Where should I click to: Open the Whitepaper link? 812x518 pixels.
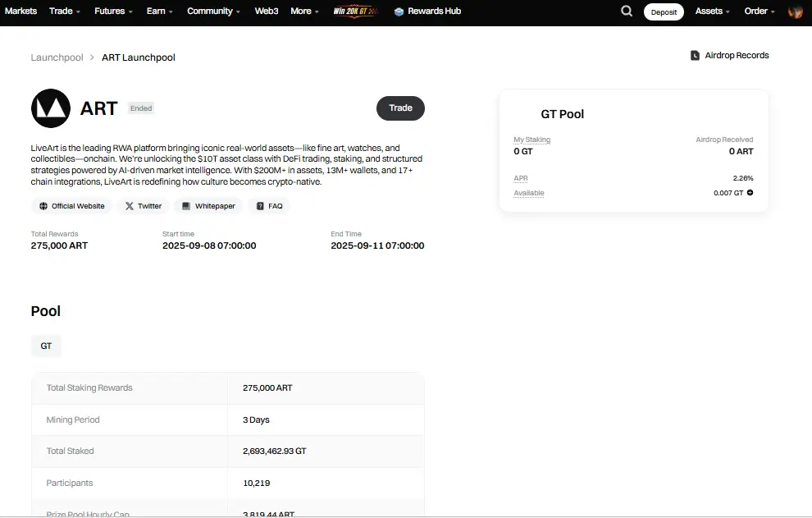[208, 206]
